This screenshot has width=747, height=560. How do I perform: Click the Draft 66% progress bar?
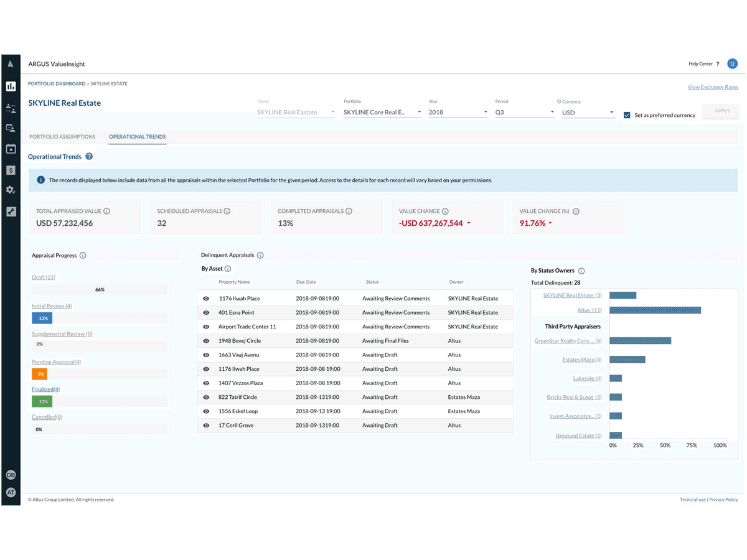point(100,289)
